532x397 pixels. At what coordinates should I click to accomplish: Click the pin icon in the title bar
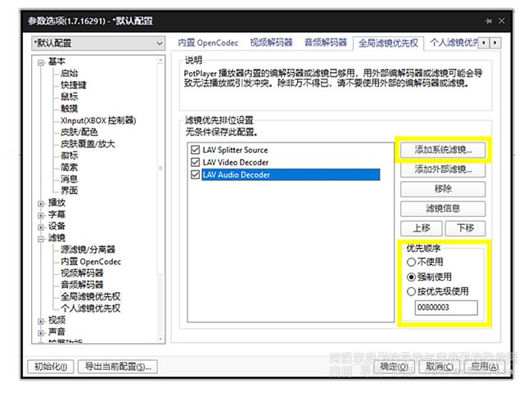coord(487,20)
